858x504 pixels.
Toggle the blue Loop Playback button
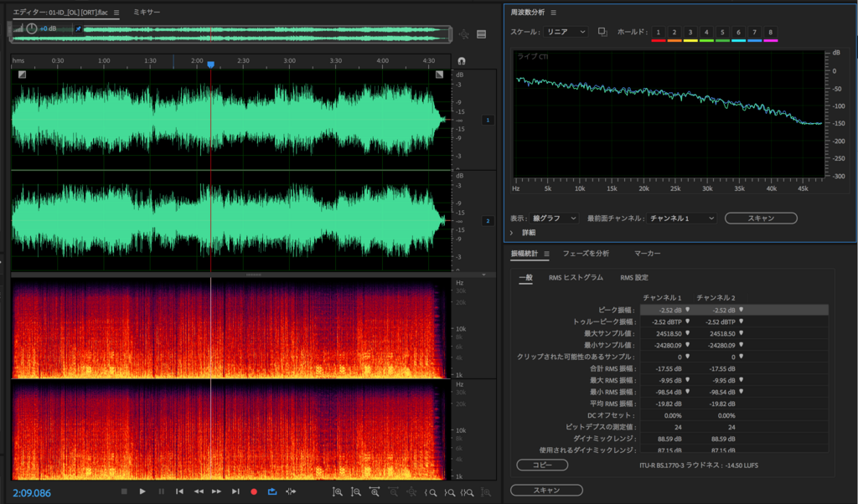(x=272, y=491)
